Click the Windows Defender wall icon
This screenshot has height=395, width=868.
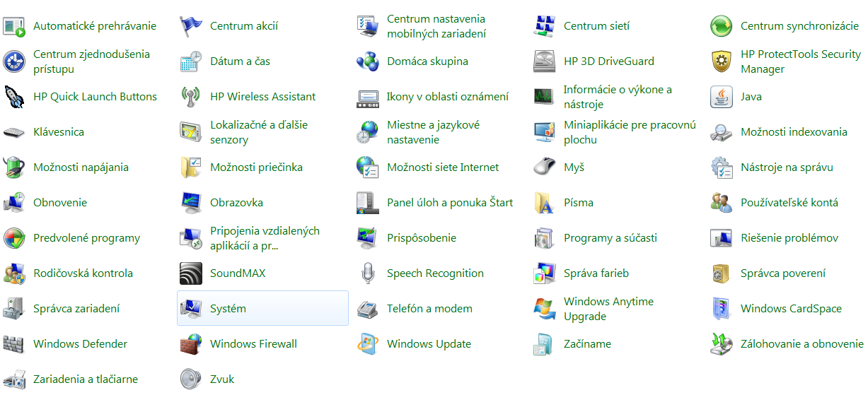(13, 344)
